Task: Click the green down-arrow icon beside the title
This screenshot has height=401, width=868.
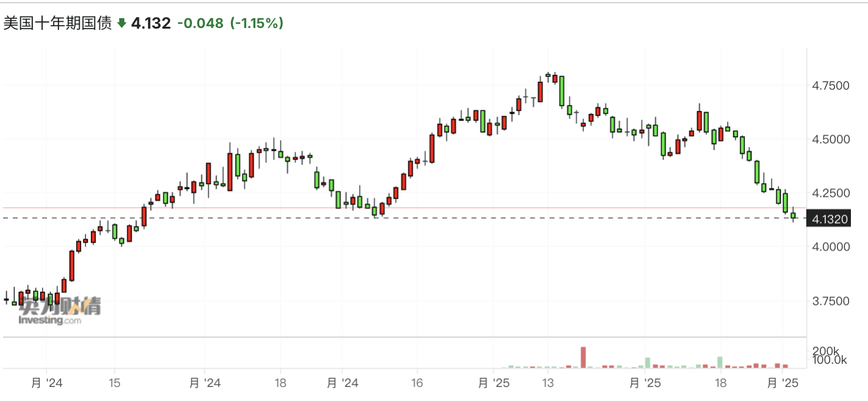Action: (x=121, y=23)
